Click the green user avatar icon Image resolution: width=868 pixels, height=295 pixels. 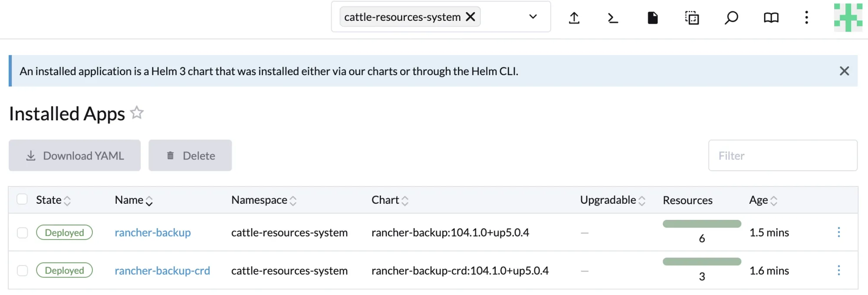(848, 17)
